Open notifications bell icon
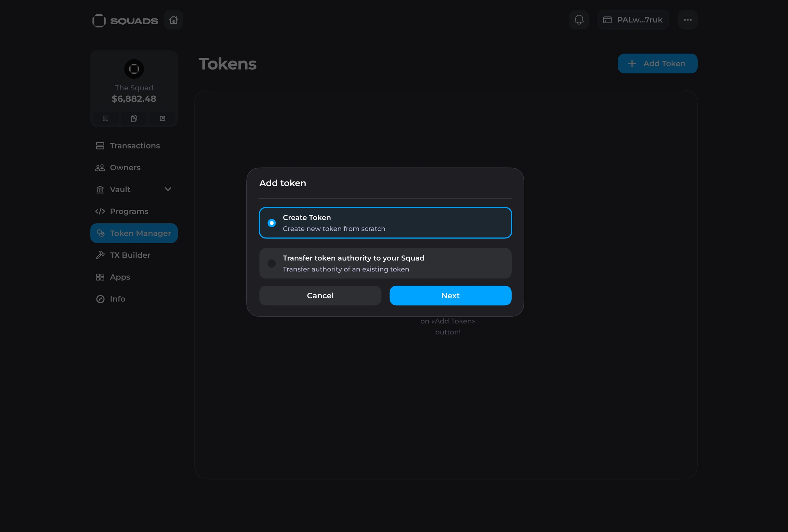 point(579,20)
